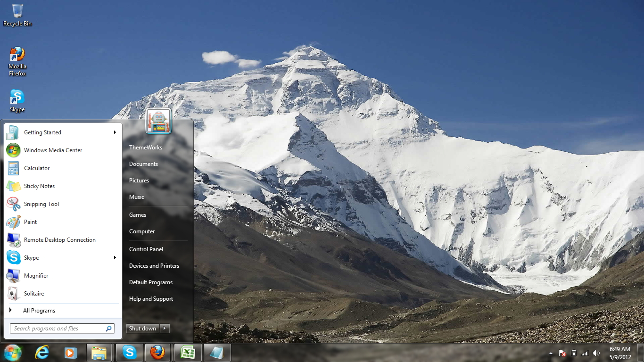Click the speaker icon in system tray
The height and width of the screenshot is (362, 644).
pos(596,353)
